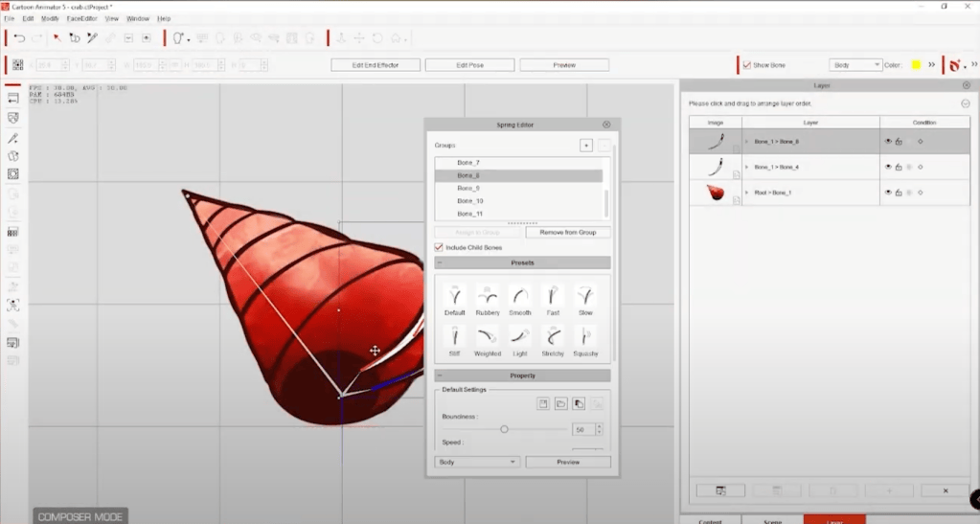Expand the Bone_1 > Bone_4 layer row
This screenshot has height=524, width=980.
[x=746, y=167]
